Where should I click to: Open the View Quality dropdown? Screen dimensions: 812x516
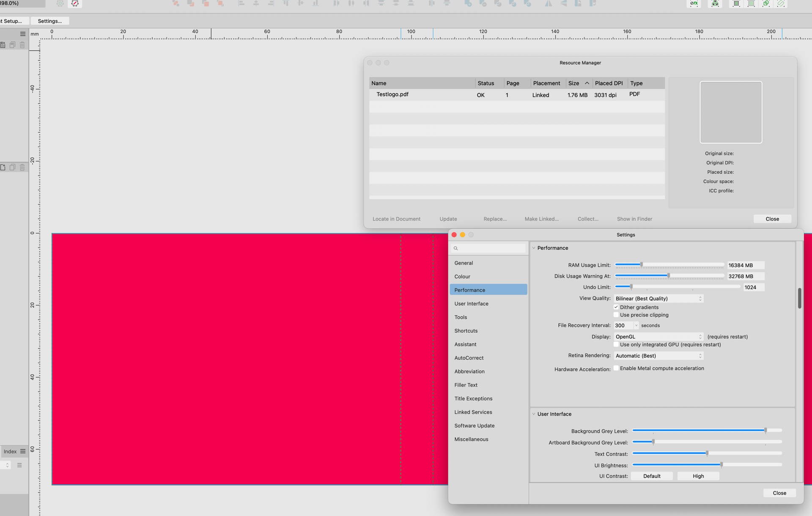658,298
